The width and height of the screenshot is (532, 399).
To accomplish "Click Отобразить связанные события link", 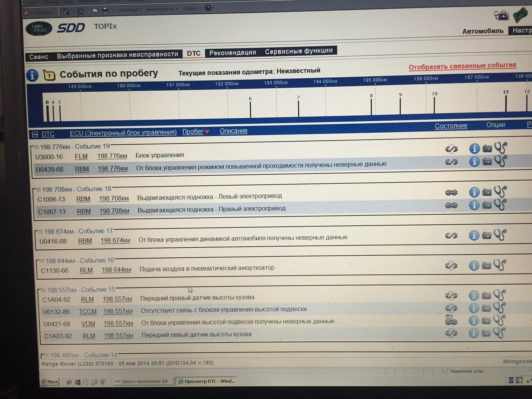I will (462, 66).
